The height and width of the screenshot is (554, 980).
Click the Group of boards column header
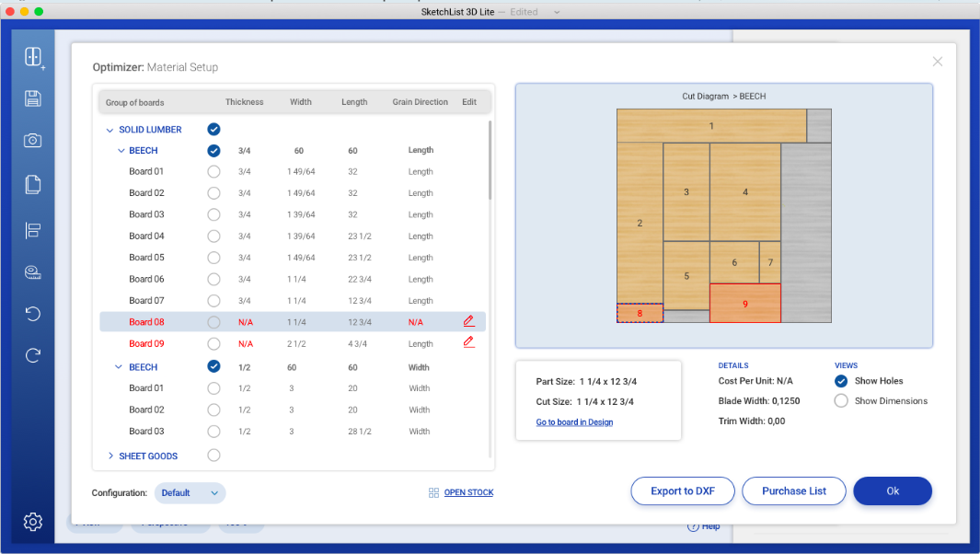[x=135, y=102]
